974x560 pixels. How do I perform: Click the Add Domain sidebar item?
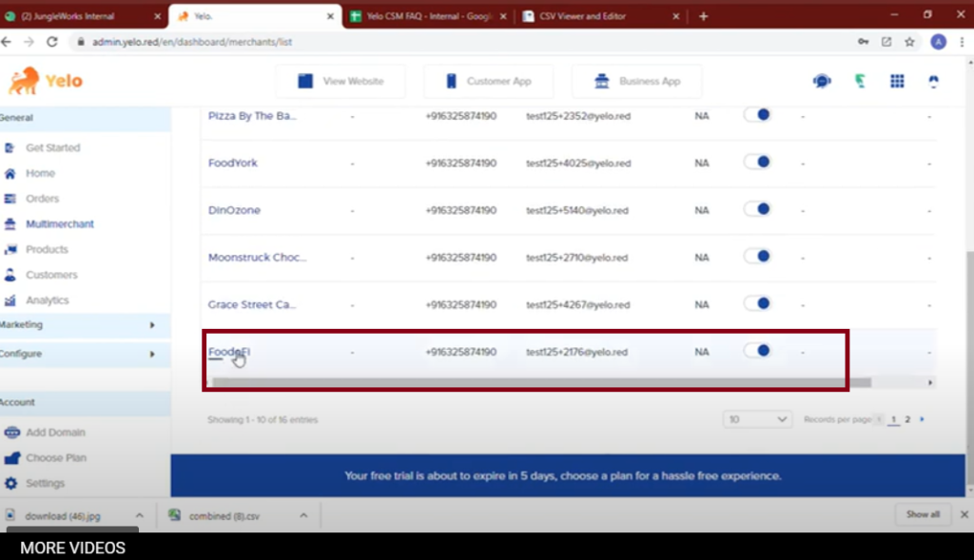[55, 432]
